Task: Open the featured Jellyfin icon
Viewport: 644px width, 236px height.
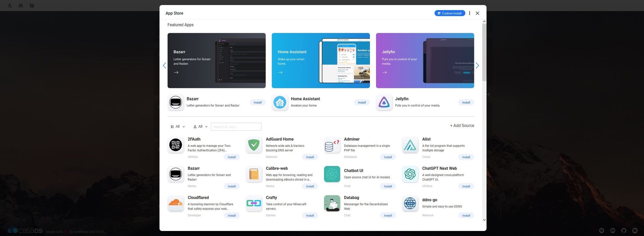Action: click(x=384, y=102)
